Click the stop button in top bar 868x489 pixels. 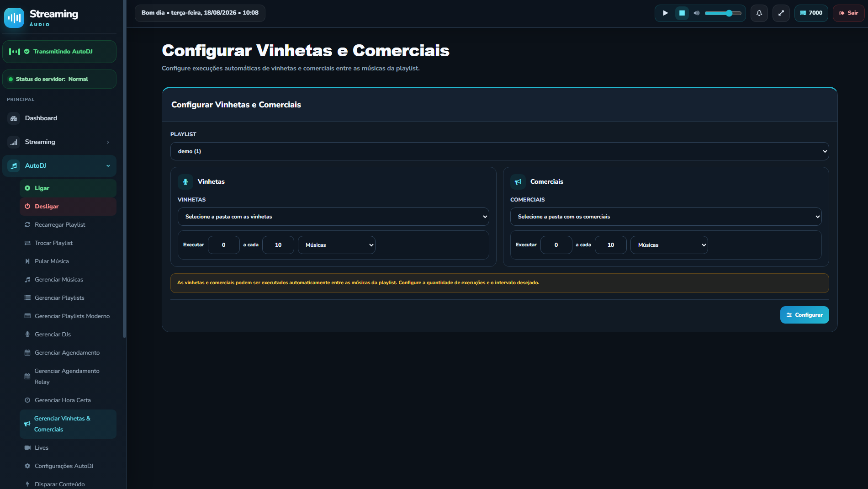click(682, 13)
